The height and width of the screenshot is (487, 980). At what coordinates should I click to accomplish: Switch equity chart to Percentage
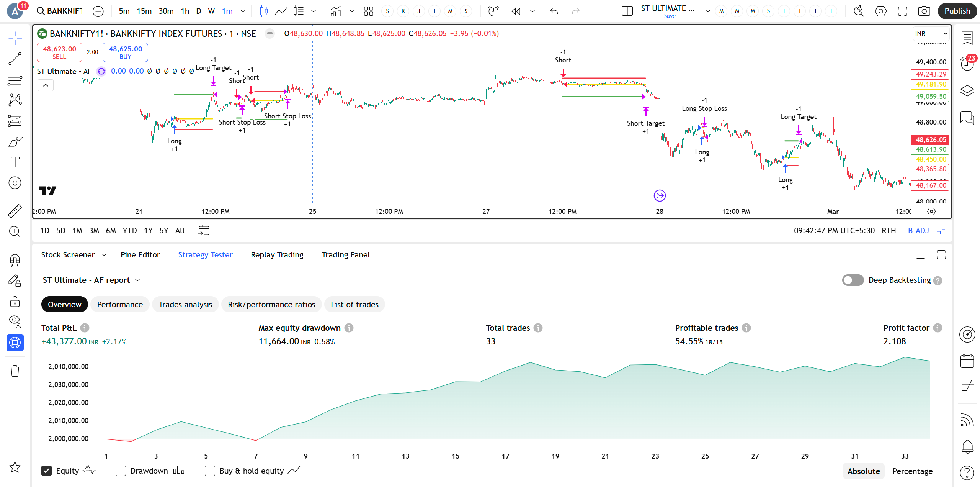tap(912, 471)
